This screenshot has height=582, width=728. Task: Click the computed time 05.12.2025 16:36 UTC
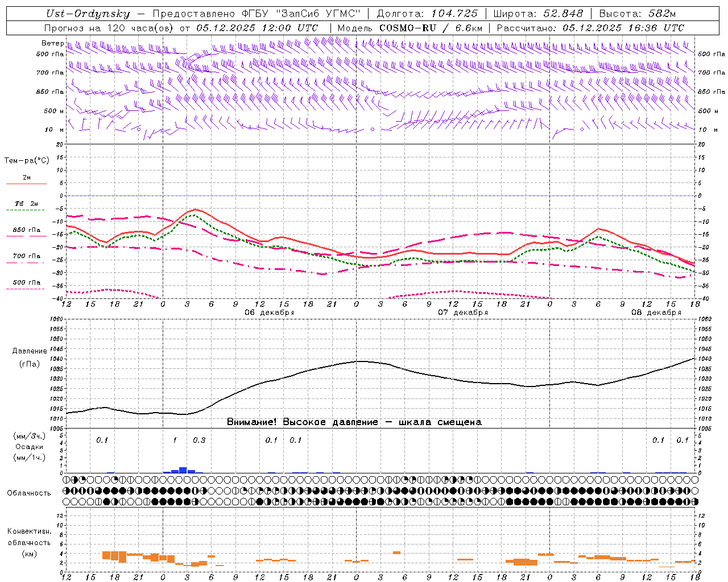pos(623,28)
